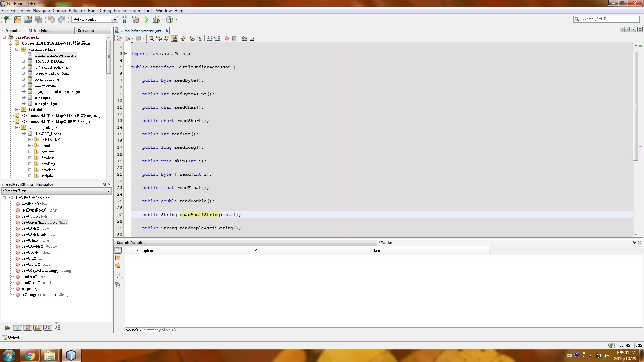Click Group by Category icon in Tasks
This screenshot has height=362, width=644.
118,285
